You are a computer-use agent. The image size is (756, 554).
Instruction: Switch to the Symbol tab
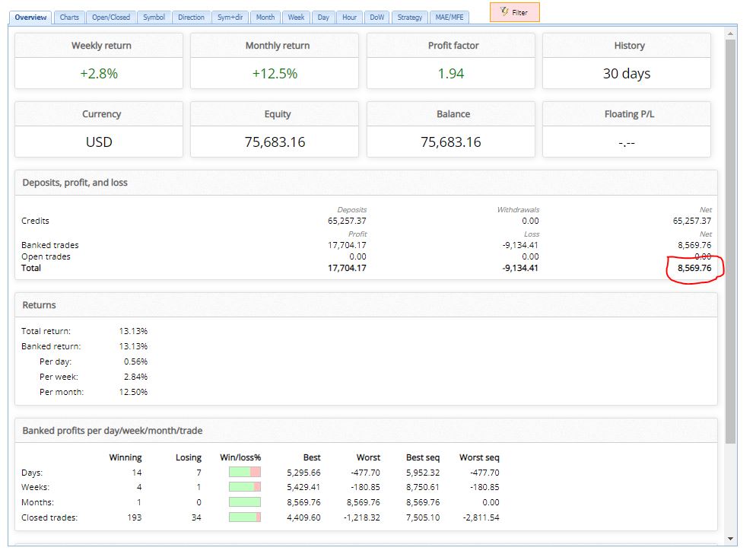point(154,18)
